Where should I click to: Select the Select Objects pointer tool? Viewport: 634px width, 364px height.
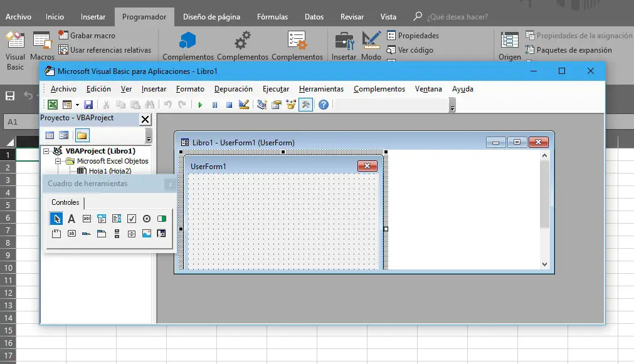56,219
